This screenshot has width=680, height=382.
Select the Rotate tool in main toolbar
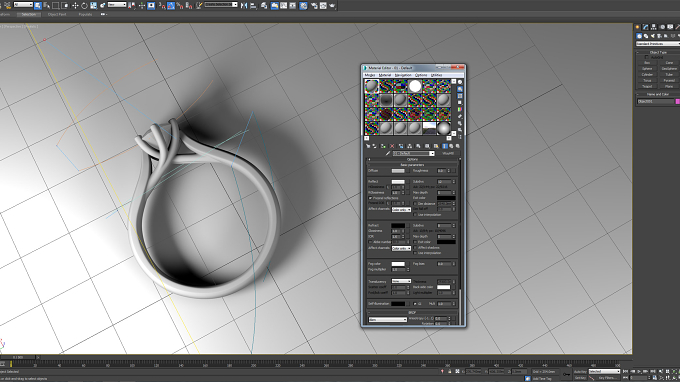pos(84,5)
